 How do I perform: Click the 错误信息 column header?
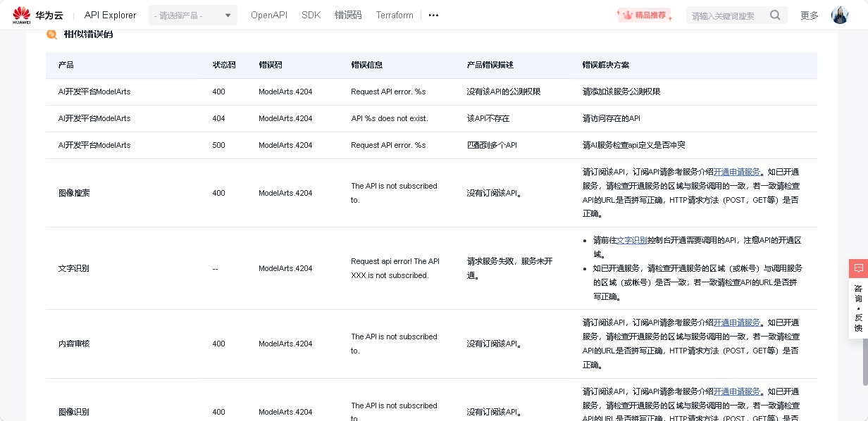(x=367, y=65)
